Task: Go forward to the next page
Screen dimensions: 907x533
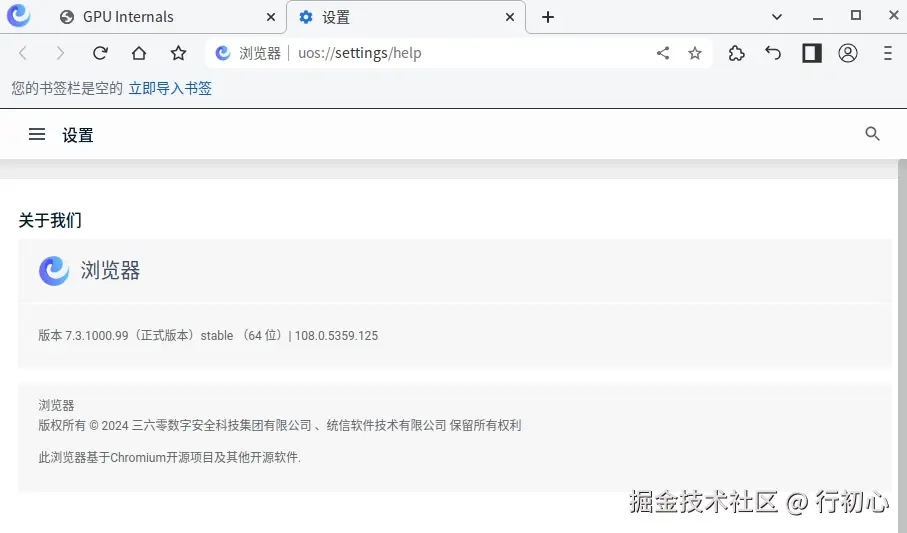Action: (60, 53)
